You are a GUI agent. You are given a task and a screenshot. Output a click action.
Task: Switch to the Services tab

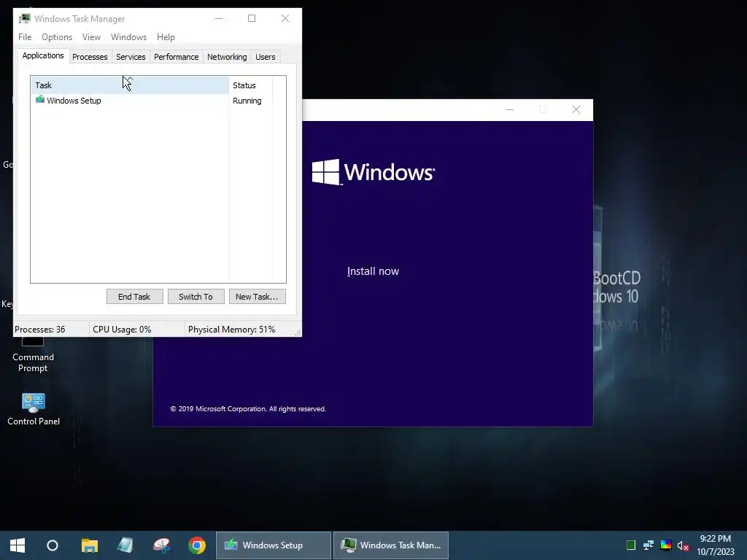[131, 57]
